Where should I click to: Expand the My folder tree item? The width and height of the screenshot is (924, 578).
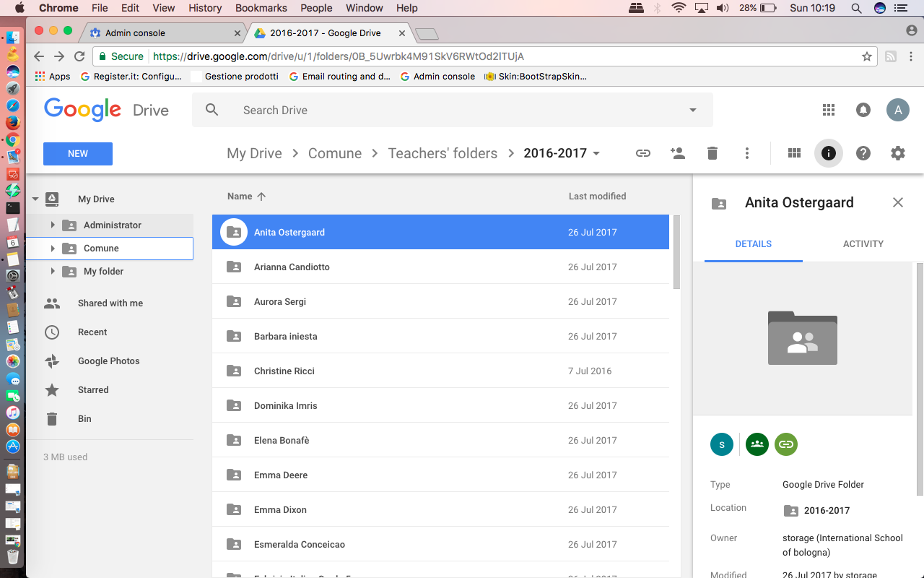[53, 272]
